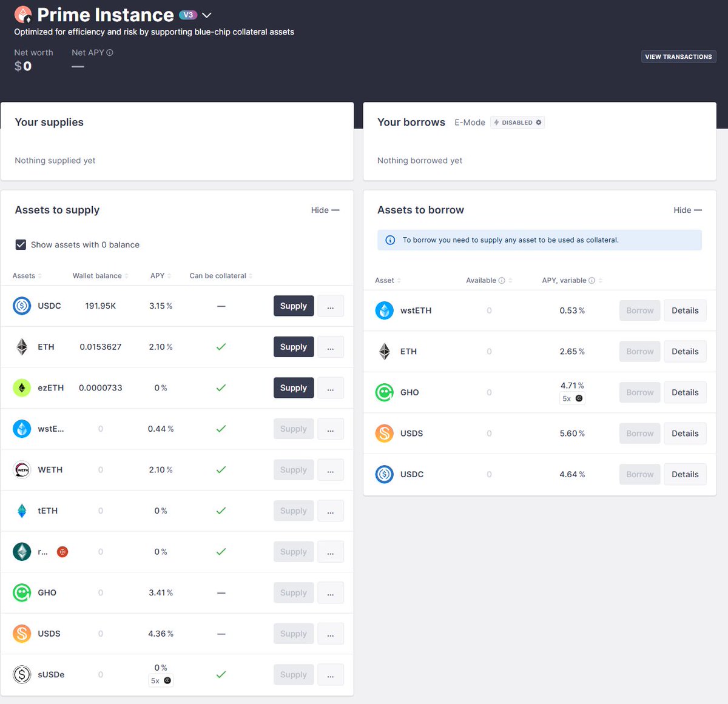Click the GHO icon in supply list

22,592
